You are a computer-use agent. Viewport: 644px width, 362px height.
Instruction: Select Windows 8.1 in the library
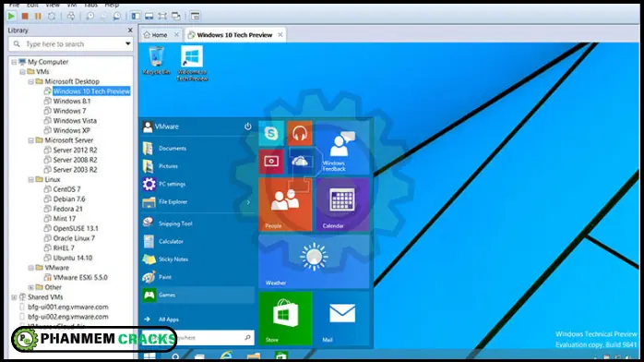(x=71, y=101)
